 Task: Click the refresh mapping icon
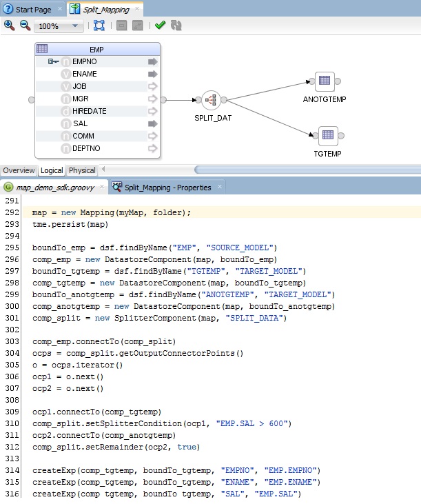176,26
